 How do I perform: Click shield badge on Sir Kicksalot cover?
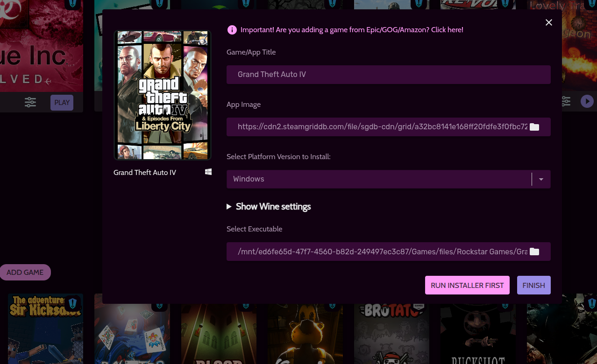tap(72, 304)
